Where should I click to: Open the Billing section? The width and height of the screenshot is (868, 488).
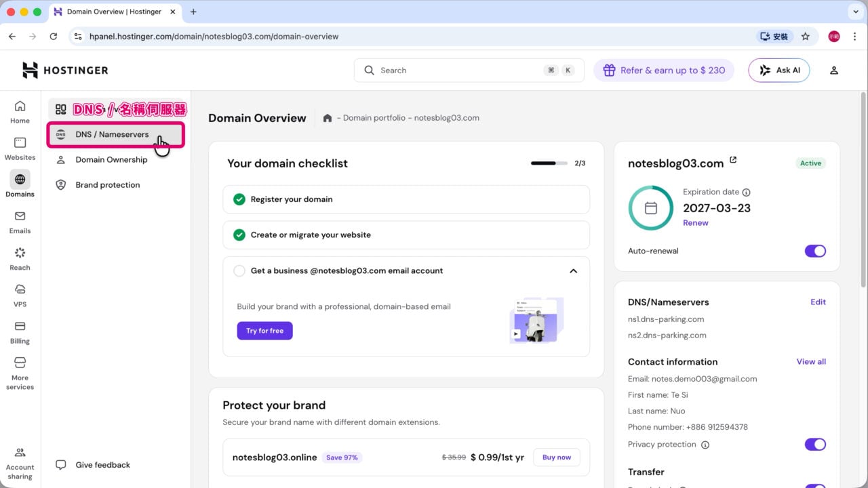tap(20, 333)
